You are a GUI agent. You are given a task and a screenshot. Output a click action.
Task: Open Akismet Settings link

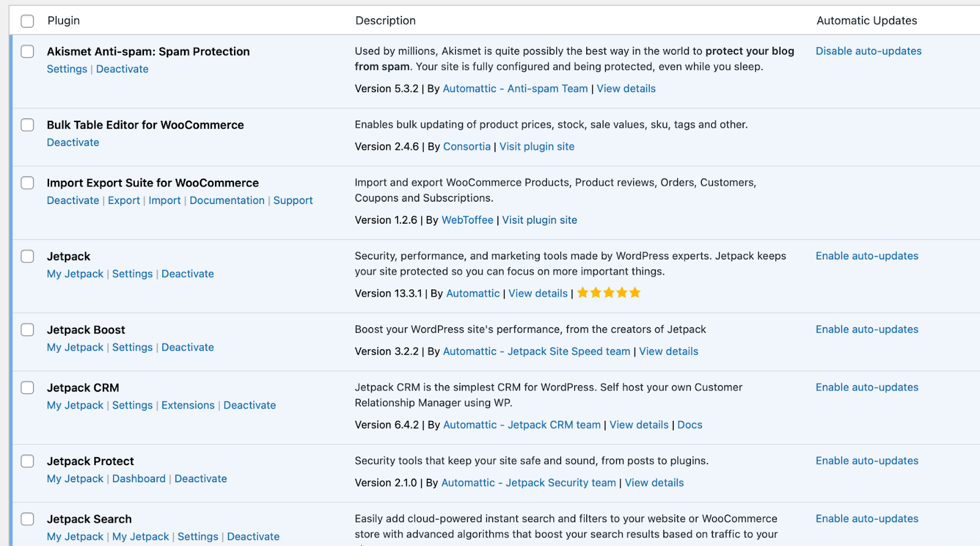(67, 69)
